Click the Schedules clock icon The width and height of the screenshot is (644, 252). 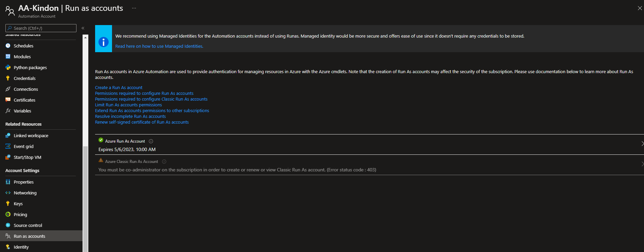[x=8, y=46]
